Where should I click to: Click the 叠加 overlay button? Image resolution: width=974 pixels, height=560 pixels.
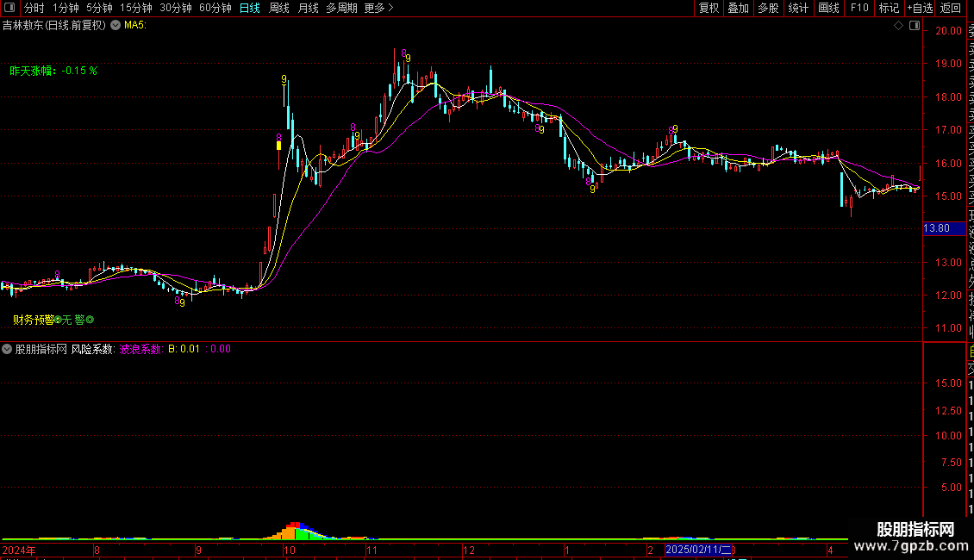(x=739, y=8)
